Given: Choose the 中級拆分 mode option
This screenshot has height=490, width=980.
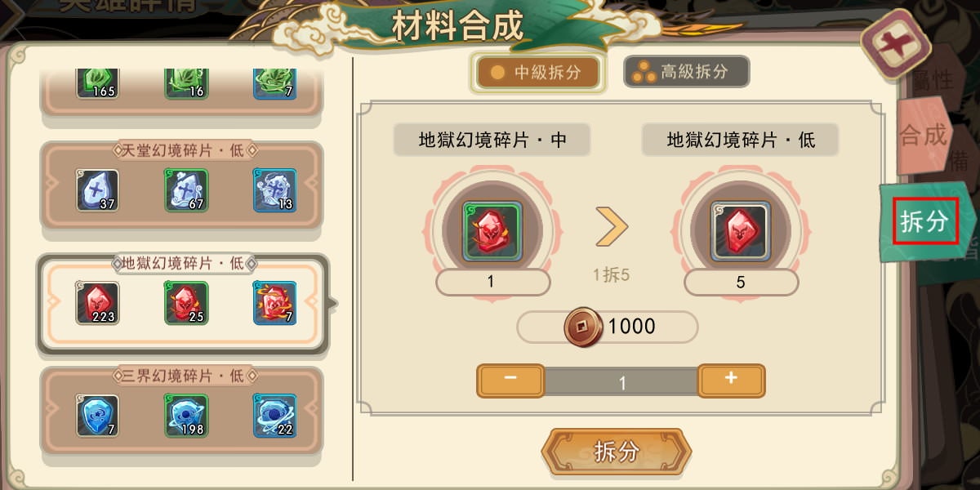Looking at the screenshot, I should tap(537, 73).
